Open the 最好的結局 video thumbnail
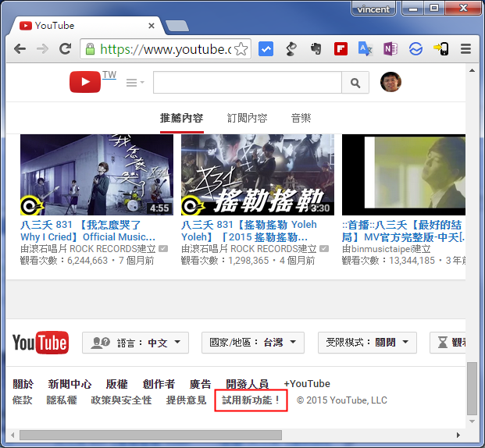The height and width of the screenshot is (448, 485). (x=404, y=175)
